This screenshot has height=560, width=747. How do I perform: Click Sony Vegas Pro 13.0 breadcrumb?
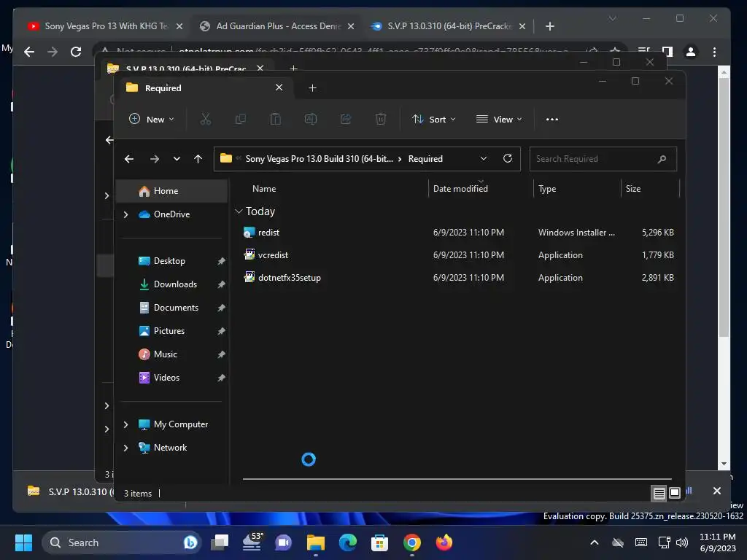click(x=320, y=159)
